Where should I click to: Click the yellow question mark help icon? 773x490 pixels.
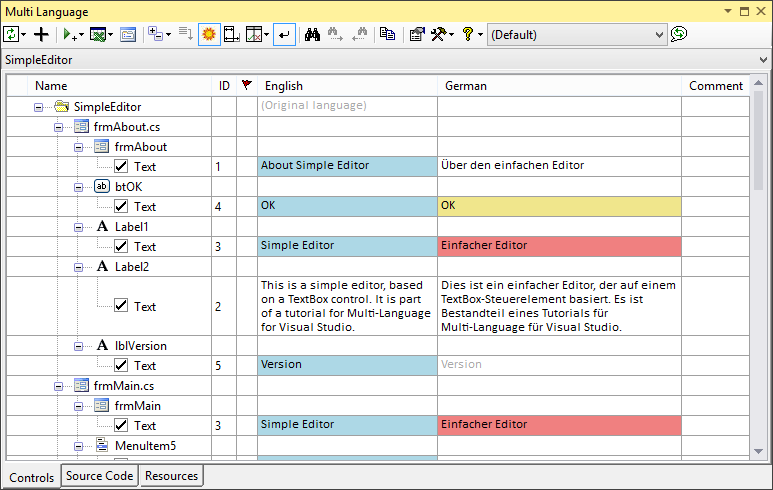pyautogui.click(x=467, y=35)
